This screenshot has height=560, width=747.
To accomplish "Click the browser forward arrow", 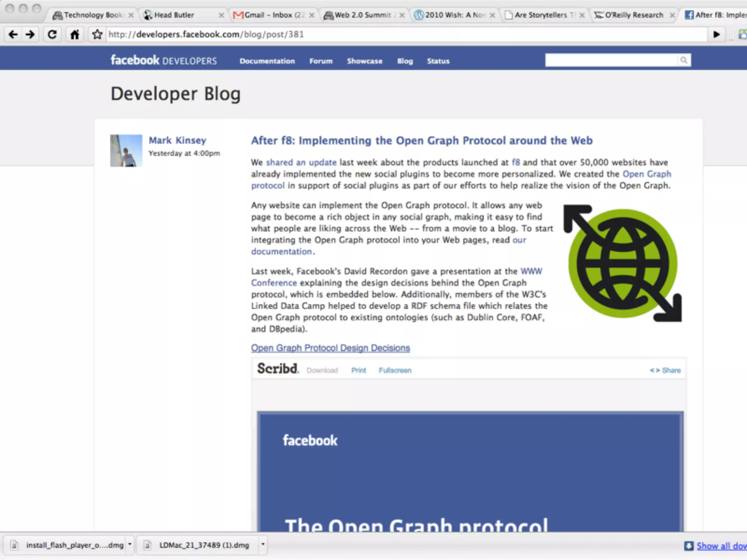I will 30,35.
